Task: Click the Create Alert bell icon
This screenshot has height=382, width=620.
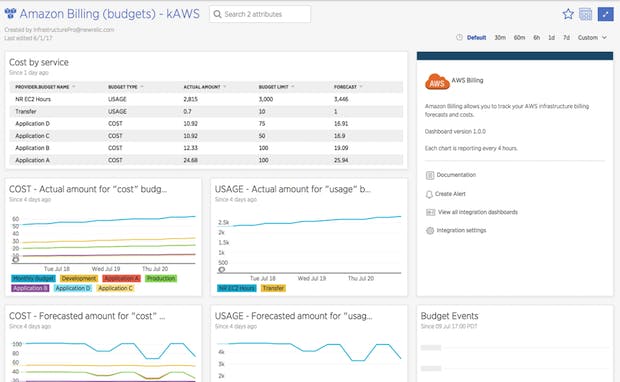Action: (429, 194)
